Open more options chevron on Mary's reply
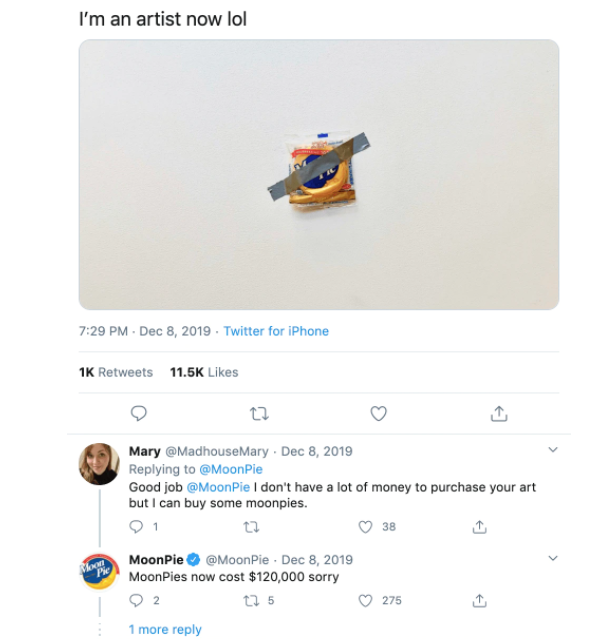Image resolution: width=605 pixels, height=641 pixels. [554, 450]
